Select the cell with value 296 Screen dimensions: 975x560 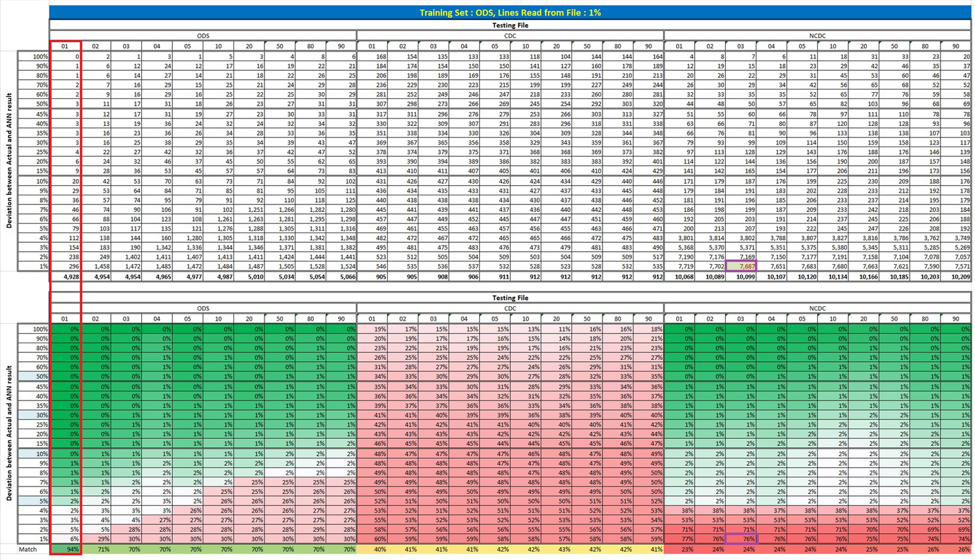[x=65, y=266]
